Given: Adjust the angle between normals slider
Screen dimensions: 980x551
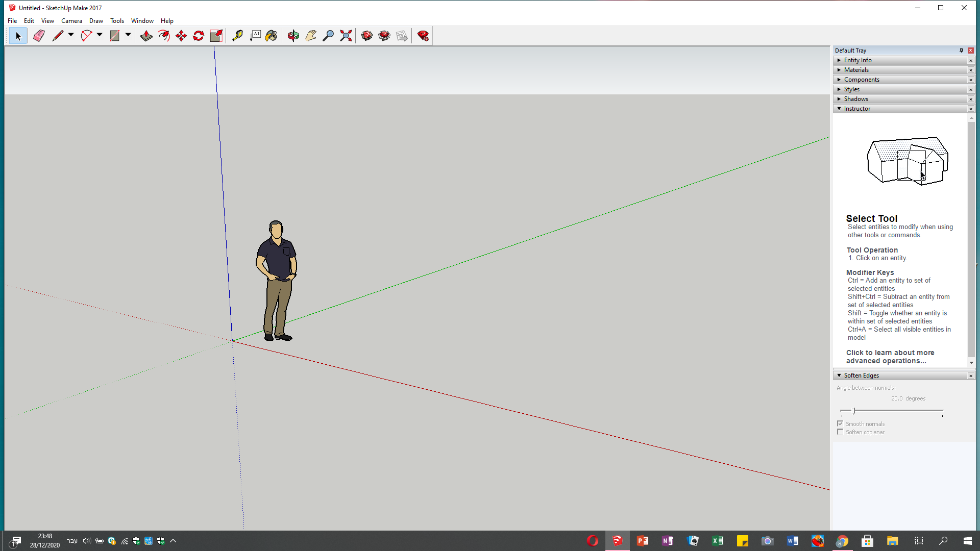Looking at the screenshot, I should (x=854, y=411).
